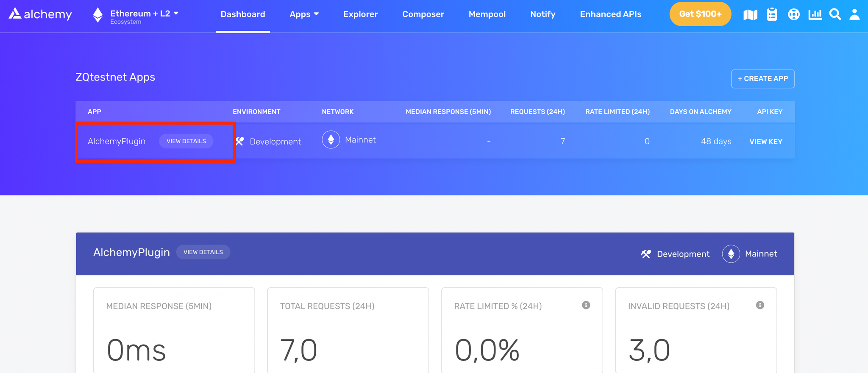Click the APP column header
This screenshot has width=868, height=373.
[95, 112]
